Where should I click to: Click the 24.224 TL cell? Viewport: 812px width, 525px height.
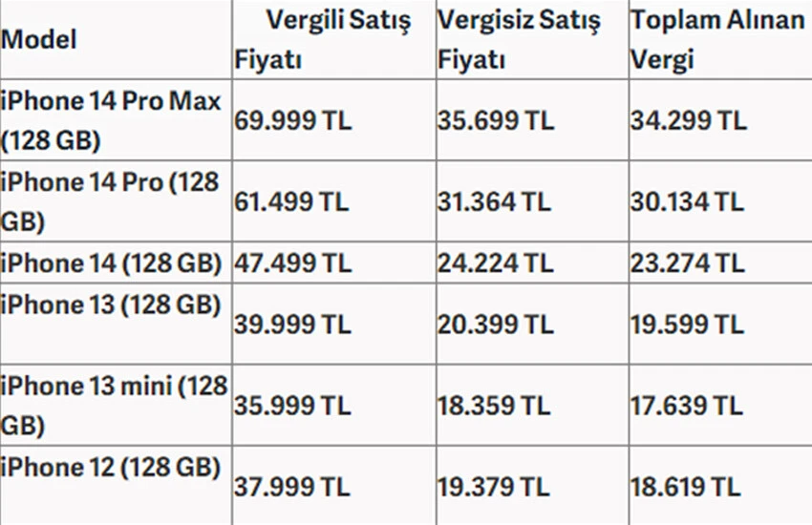coord(495,262)
